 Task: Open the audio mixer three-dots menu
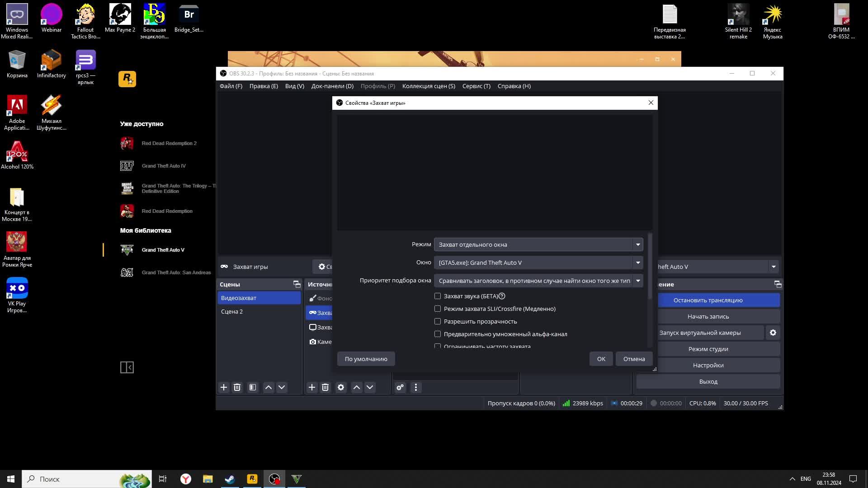click(416, 387)
